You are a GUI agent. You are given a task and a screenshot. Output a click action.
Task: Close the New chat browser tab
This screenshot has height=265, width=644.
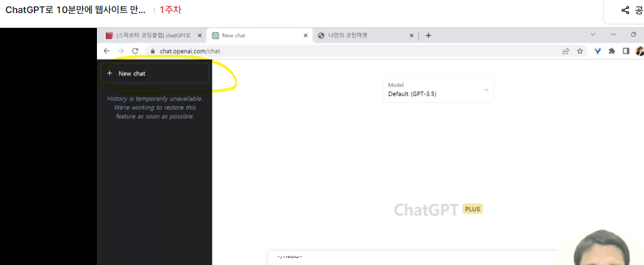pos(305,36)
